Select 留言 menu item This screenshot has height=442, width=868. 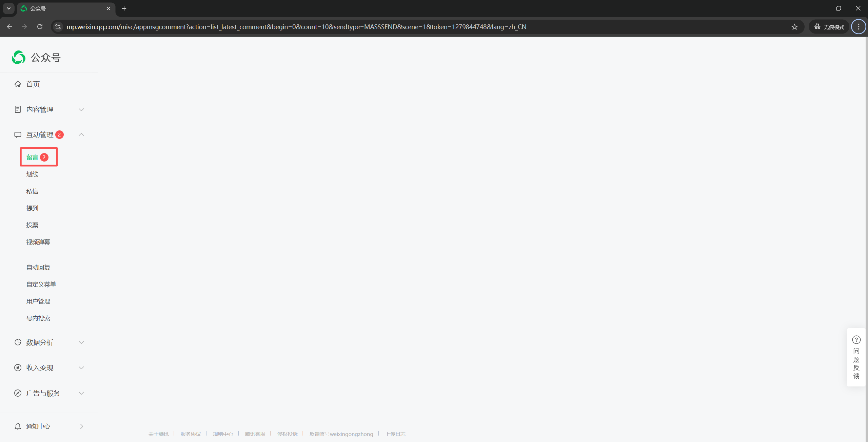(33, 157)
